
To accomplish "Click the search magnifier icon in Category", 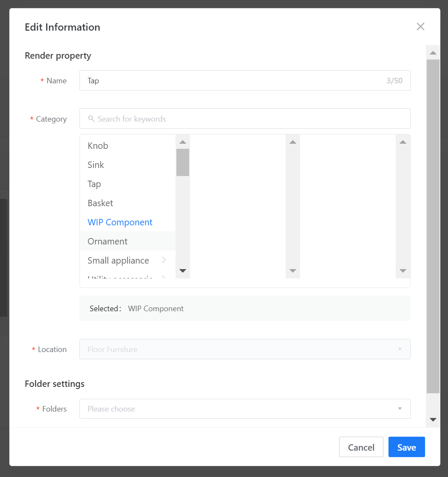I will [91, 119].
